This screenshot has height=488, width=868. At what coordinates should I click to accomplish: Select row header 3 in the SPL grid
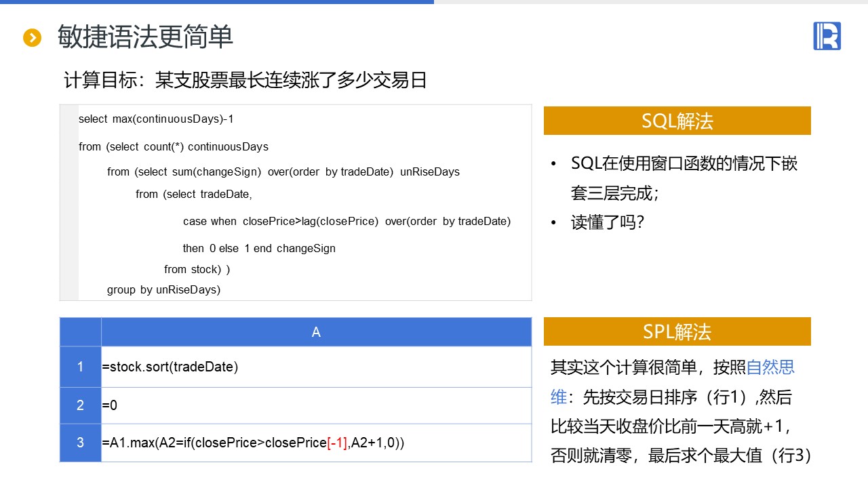80,443
